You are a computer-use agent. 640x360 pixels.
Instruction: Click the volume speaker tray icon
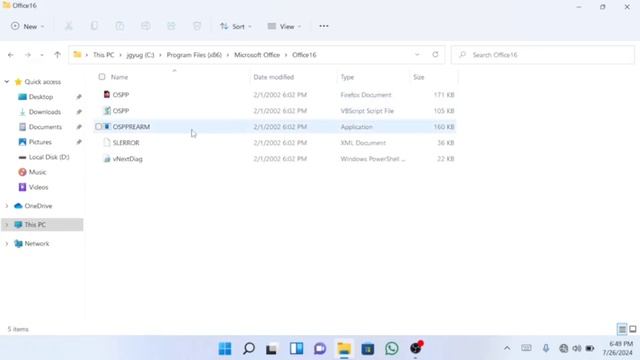[577, 348]
